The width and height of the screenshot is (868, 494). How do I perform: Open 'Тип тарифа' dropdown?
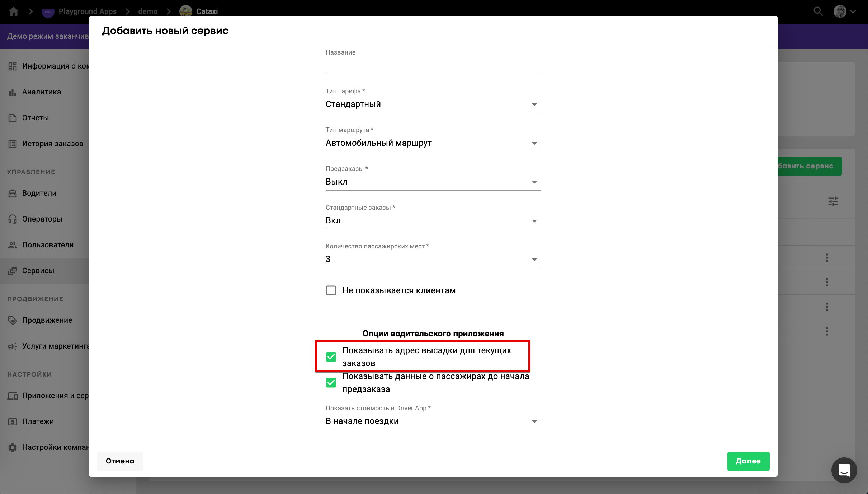tap(433, 104)
